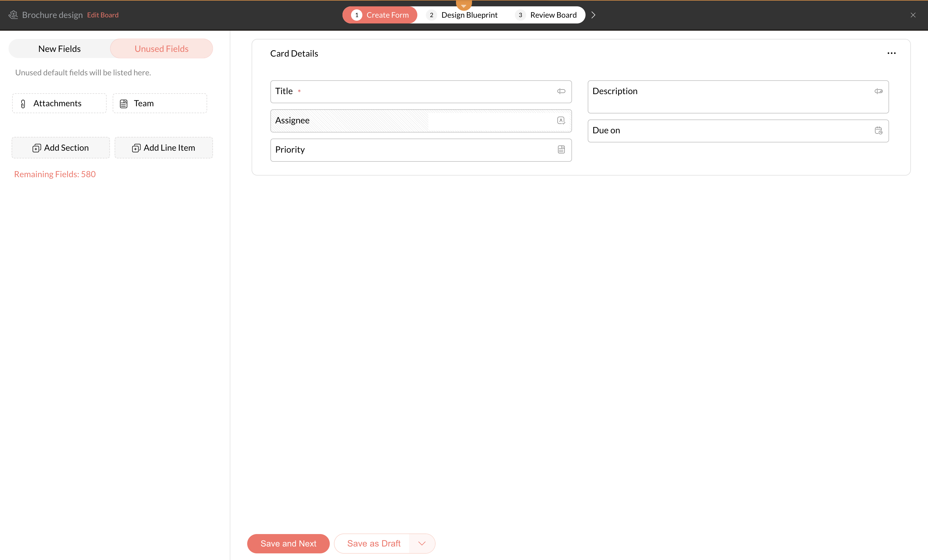
Task: Click the Due on calendar icon
Action: click(x=878, y=130)
